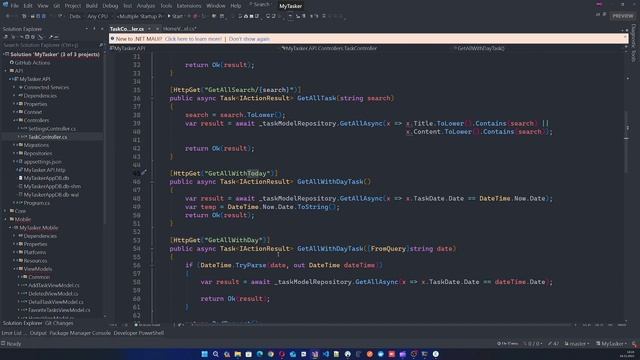Click the info icon in the MAUI banner
The height and width of the screenshot is (360, 640).
pyautogui.click(x=112, y=39)
